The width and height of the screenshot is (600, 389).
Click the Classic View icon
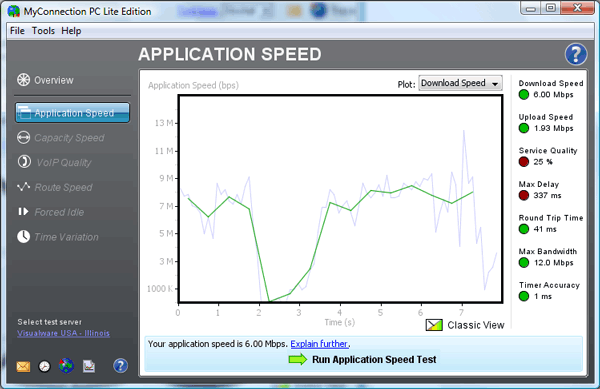point(434,325)
